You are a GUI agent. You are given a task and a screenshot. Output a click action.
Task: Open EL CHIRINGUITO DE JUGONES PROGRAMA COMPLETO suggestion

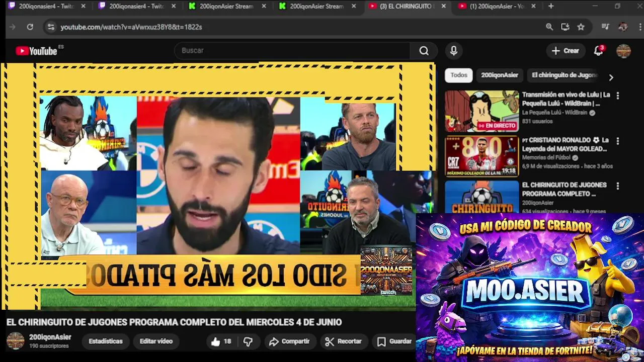[565, 189]
